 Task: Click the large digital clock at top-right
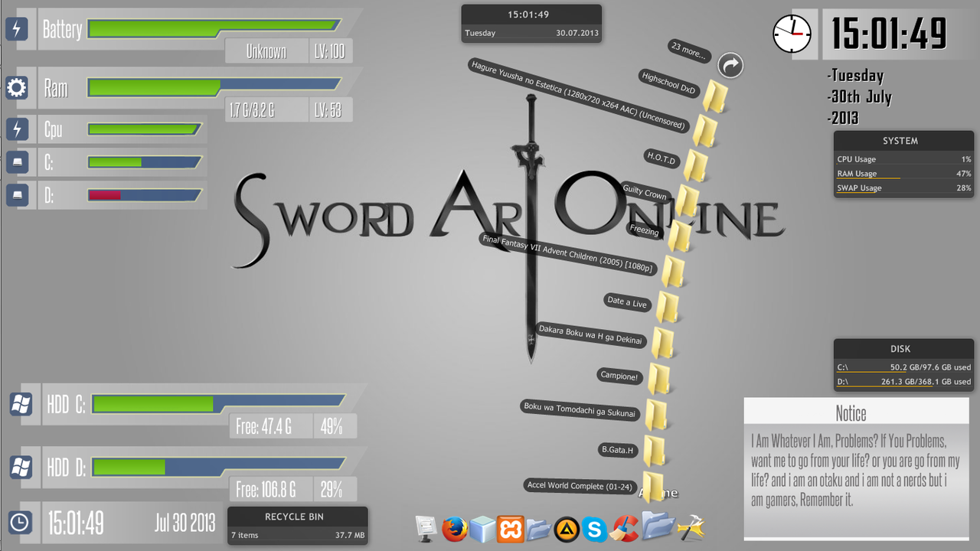click(x=890, y=34)
